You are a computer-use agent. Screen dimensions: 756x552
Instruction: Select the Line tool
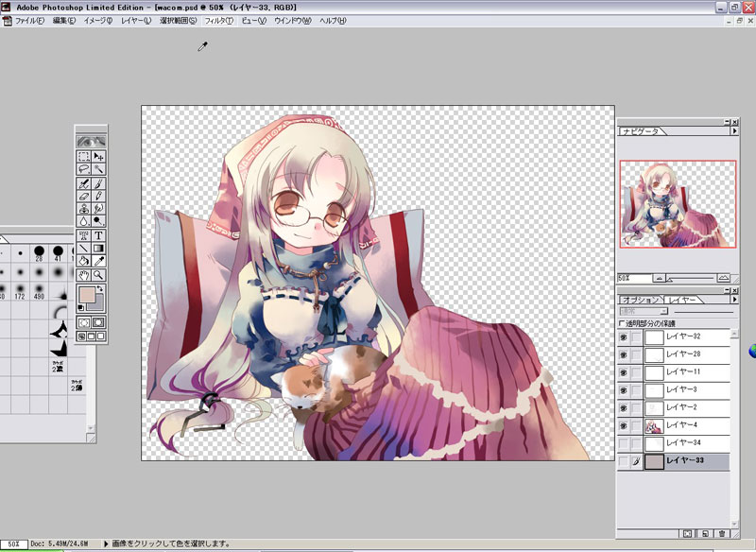pyautogui.click(x=84, y=249)
